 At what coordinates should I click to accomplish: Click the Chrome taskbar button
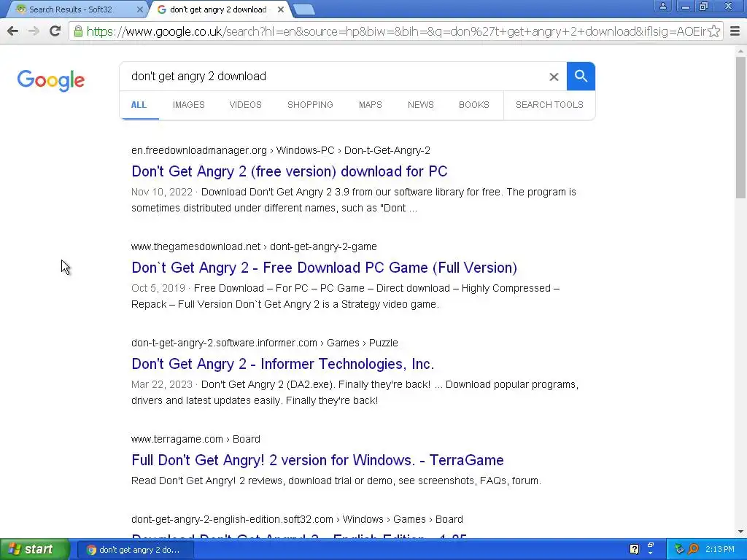pyautogui.click(x=134, y=550)
